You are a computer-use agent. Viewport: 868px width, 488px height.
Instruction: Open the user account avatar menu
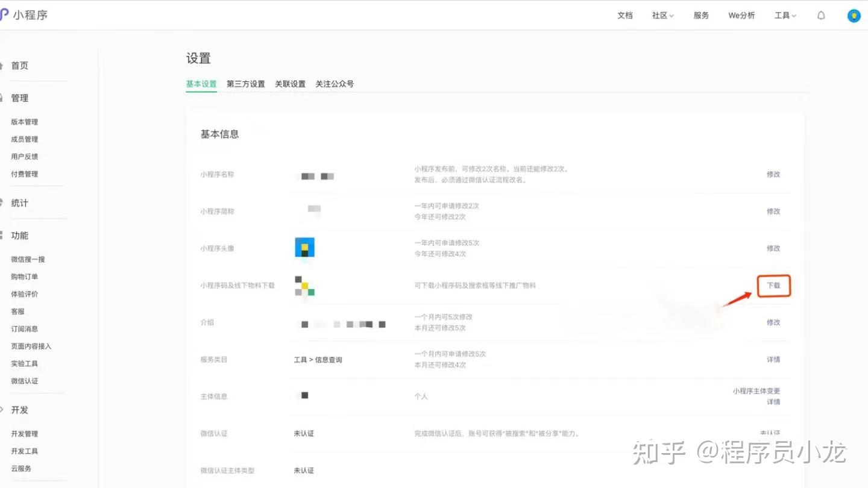pos(854,16)
